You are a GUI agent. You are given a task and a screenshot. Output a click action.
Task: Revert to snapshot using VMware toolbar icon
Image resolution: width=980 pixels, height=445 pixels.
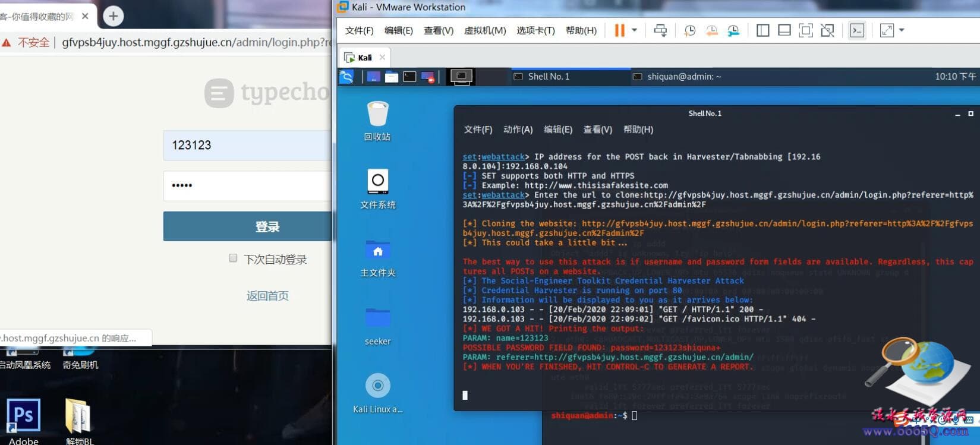point(711,30)
